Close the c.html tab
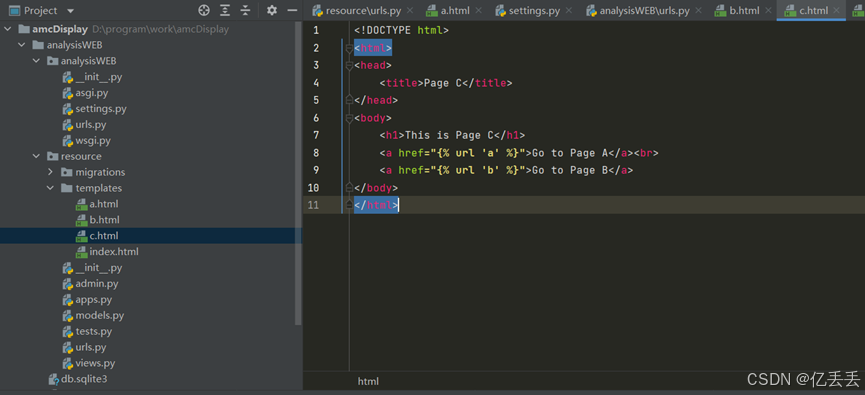Screen dimensions: 865x395 [x=837, y=10]
